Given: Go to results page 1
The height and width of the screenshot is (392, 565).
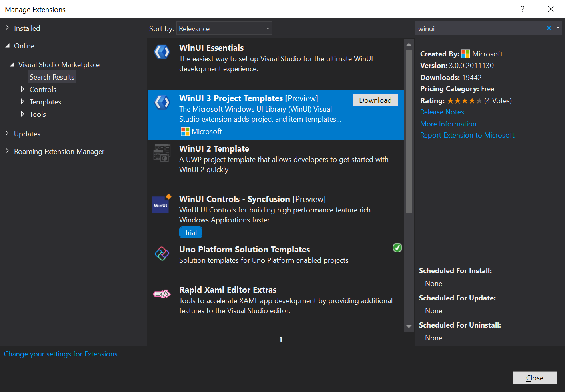Looking at the screenshot, I should tap(281, 339).
